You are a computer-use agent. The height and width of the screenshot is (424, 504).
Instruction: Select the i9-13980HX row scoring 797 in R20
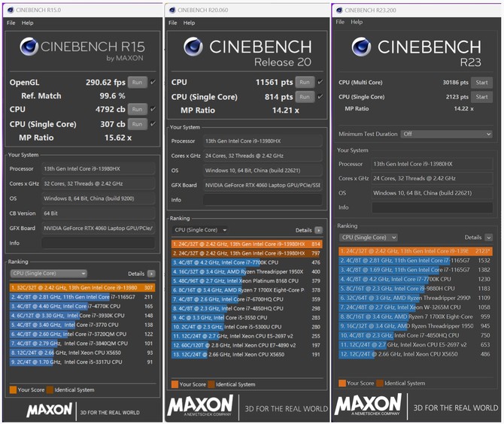pos(247,253)
